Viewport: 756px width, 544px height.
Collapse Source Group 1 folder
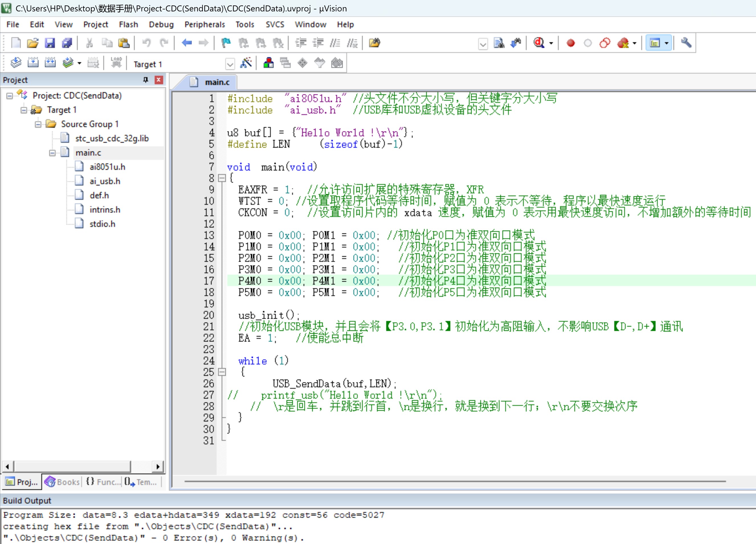coord(38,124)
